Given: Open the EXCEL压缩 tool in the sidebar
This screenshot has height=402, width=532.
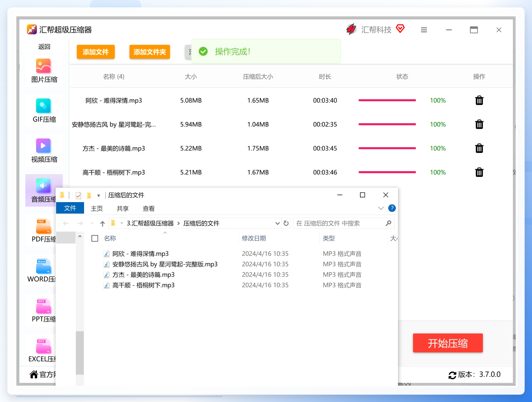Looking at the screenshot, I should 42,350.
